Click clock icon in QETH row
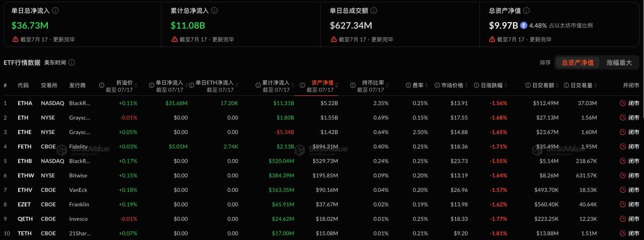The image size is (644, 240). (x=623, y=219)
